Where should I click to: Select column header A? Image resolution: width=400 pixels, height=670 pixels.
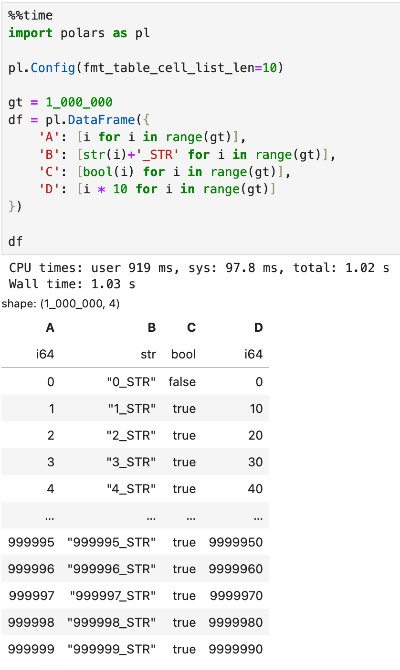pyautogui.click(x=50, y=328)
